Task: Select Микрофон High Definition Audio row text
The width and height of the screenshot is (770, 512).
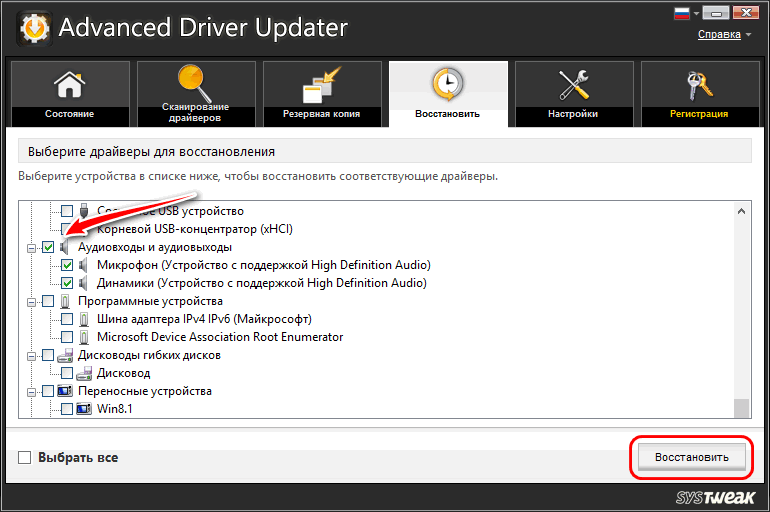Action: (264, 265)
